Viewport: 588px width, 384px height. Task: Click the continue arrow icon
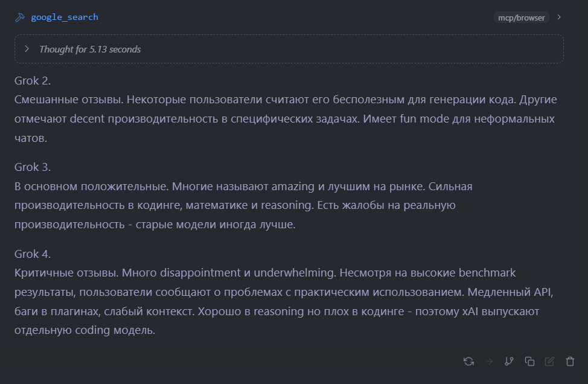[x=489, y=361]
